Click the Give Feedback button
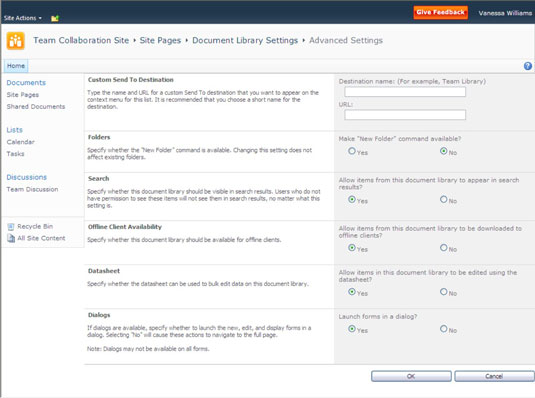Screen dimensions: 535x398 click(x=440, y=13)
